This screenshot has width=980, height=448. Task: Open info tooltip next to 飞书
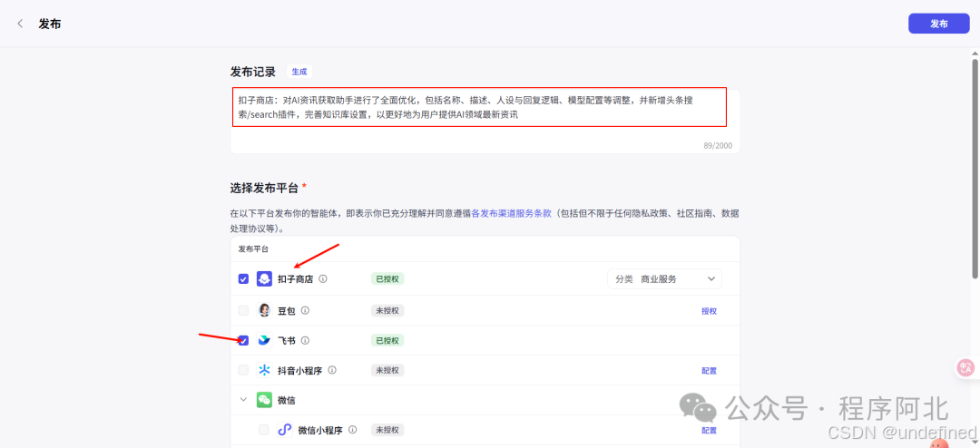click(305, 340)
